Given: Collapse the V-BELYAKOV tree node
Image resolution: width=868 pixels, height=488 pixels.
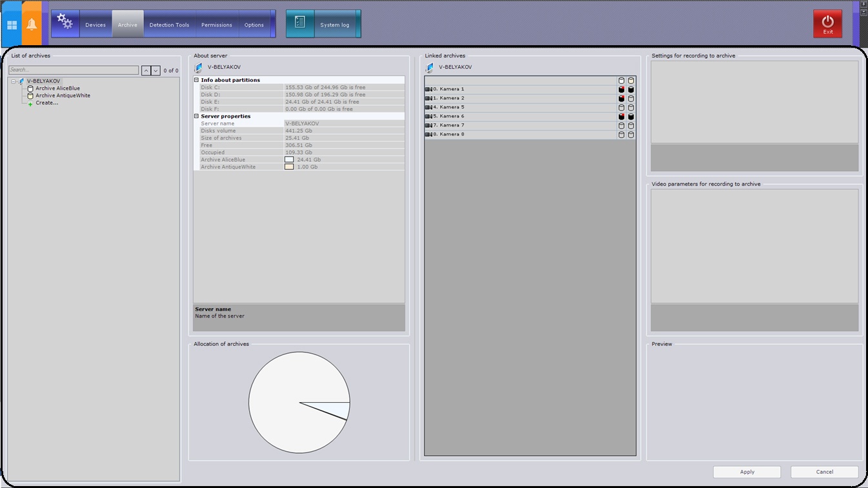Looking at the screenshot, I should point(14,81).
